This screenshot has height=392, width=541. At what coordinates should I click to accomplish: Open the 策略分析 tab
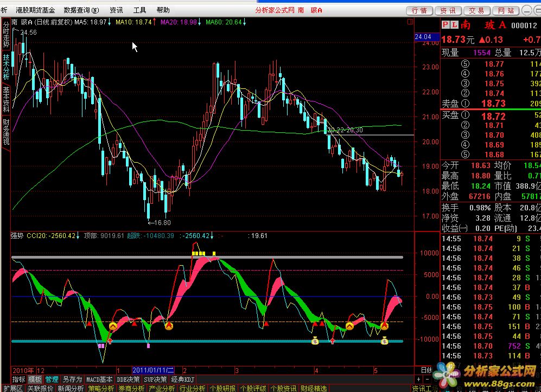pyautogui.click(x=101, y=388)
